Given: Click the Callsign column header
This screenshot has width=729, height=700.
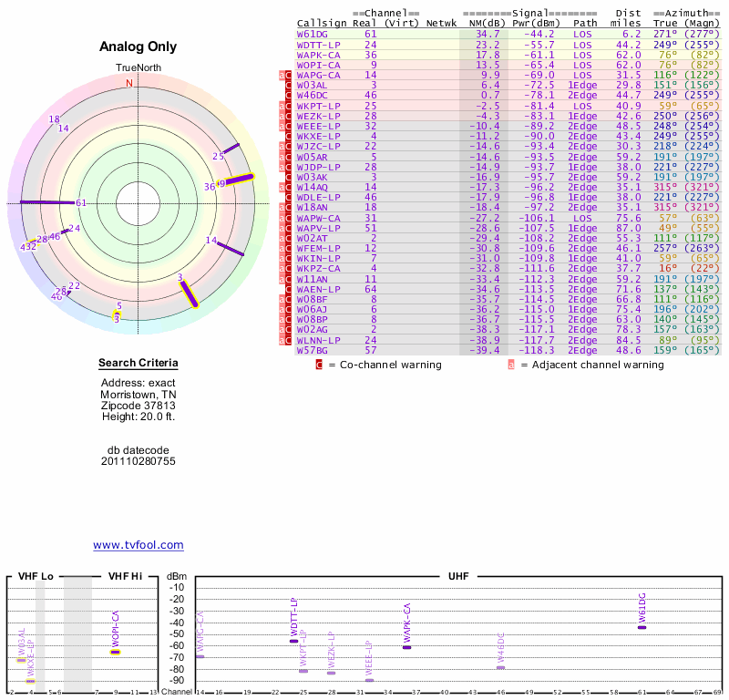Looking at the screenshot, I should coord(321,23).
